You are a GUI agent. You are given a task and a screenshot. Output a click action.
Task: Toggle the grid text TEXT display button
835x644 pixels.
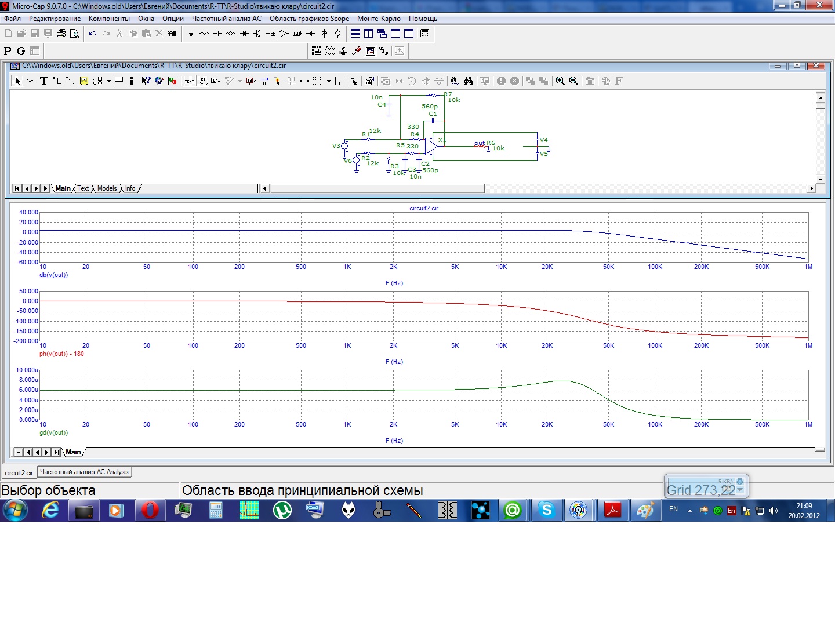pos(190,81)
